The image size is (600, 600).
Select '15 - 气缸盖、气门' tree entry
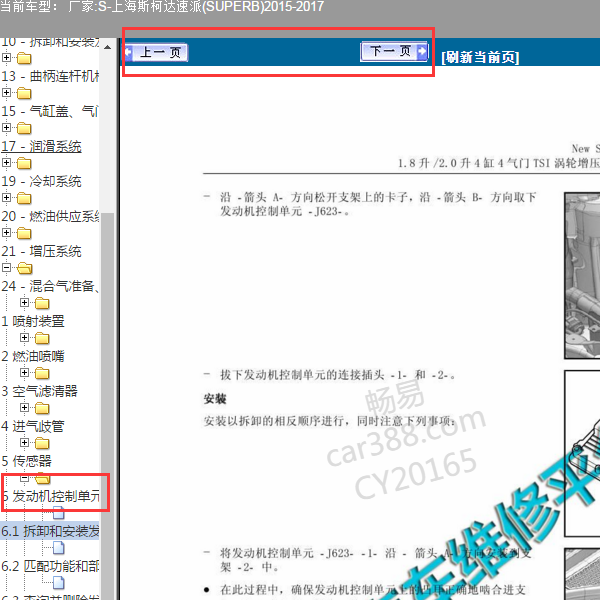[50, 111]
